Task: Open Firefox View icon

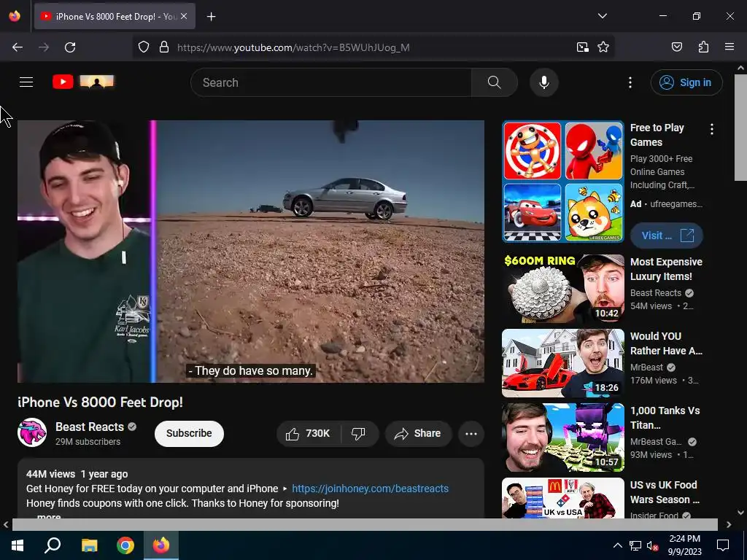Action: click(15, 16)
